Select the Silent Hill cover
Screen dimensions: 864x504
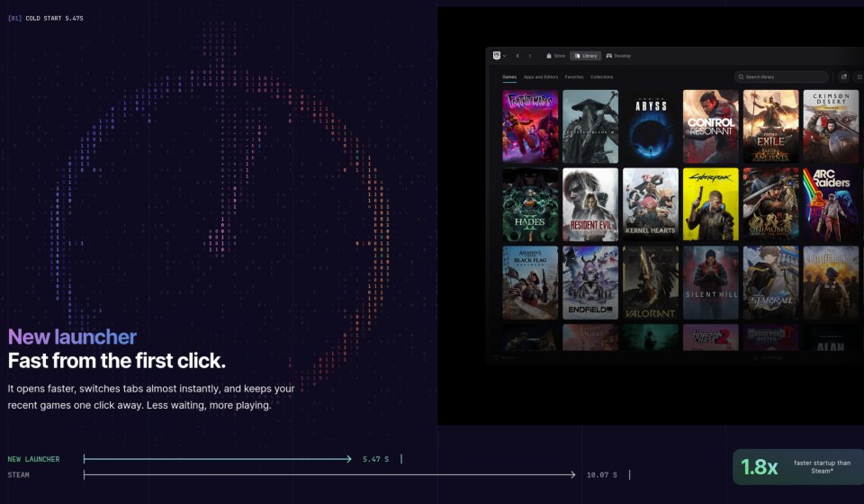[x=711, y=283]
